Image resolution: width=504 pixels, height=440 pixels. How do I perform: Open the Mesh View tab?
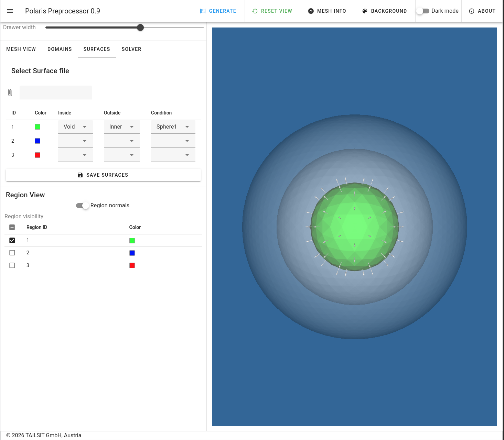coord(21,49)
